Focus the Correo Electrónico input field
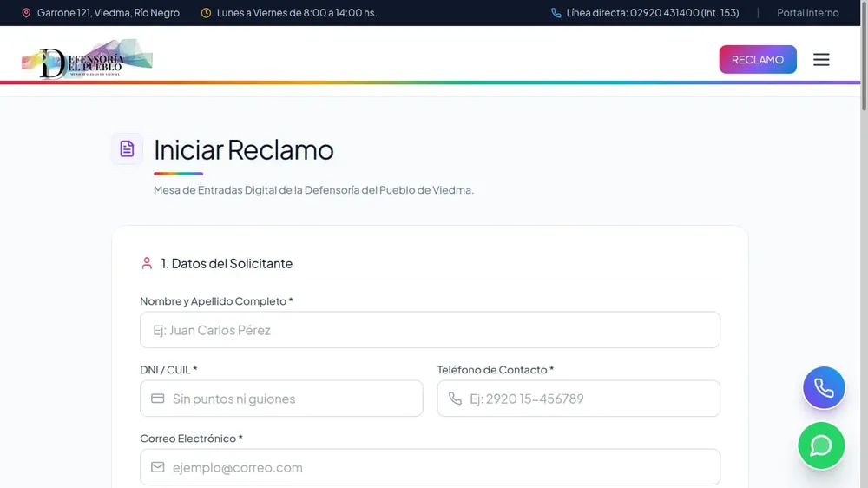 click(430, 467)
